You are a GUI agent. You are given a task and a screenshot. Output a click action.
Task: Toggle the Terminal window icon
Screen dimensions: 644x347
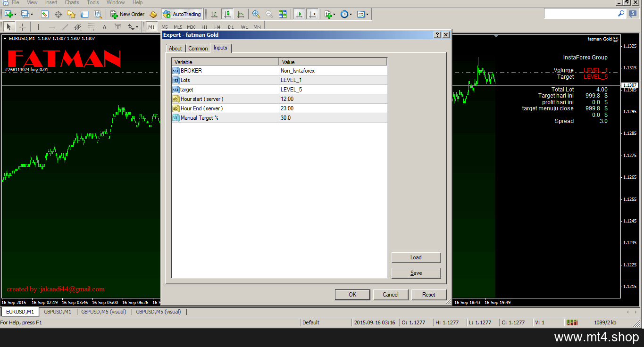[84, 14]
